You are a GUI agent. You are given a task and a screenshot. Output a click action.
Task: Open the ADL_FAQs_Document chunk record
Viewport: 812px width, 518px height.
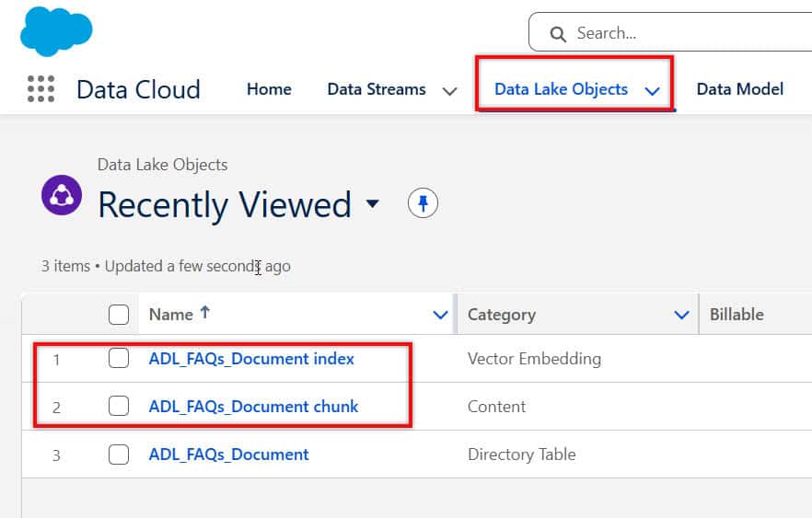(x=253, y=407)
